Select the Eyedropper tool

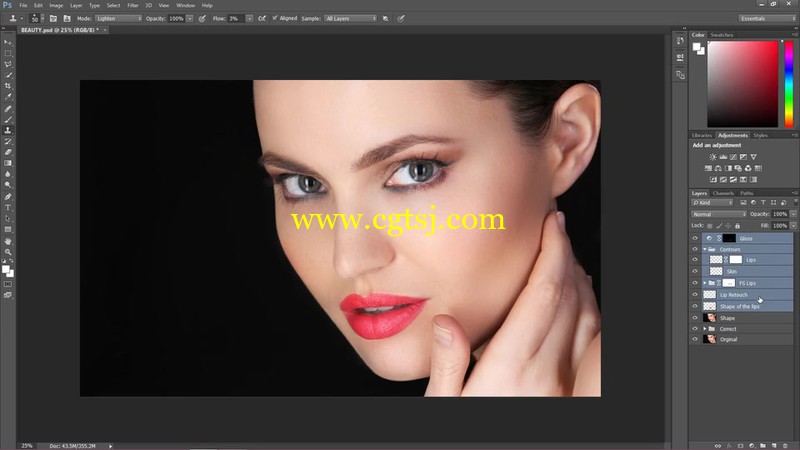[8, 97]
